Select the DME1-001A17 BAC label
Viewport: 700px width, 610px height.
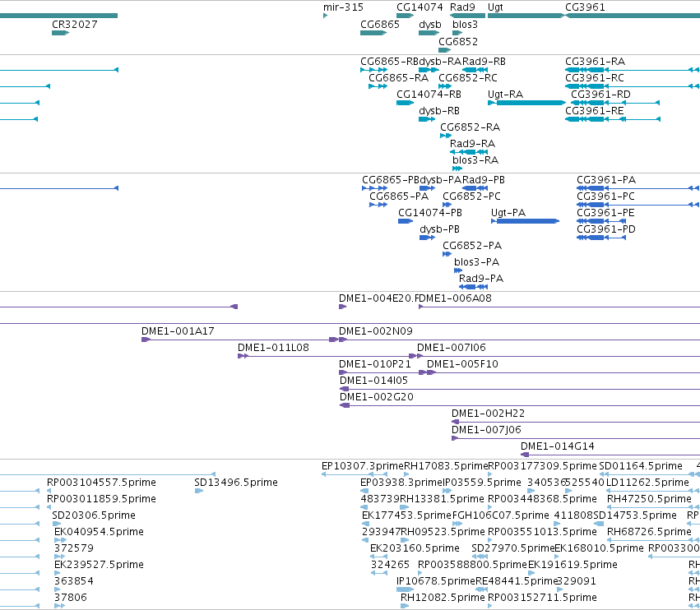coord(178,331)
